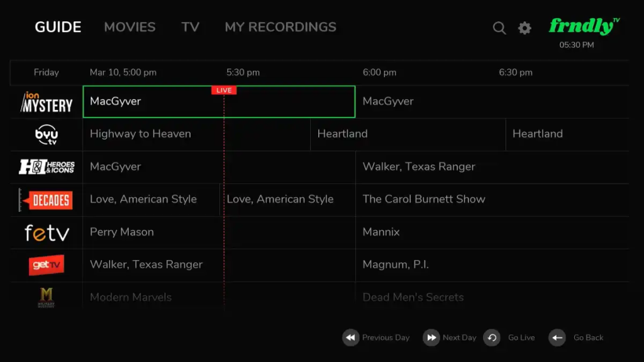Click the 5:30 pm time header
Image resolution: width=644 pixels, height=362 pixels.
[243, 73]
